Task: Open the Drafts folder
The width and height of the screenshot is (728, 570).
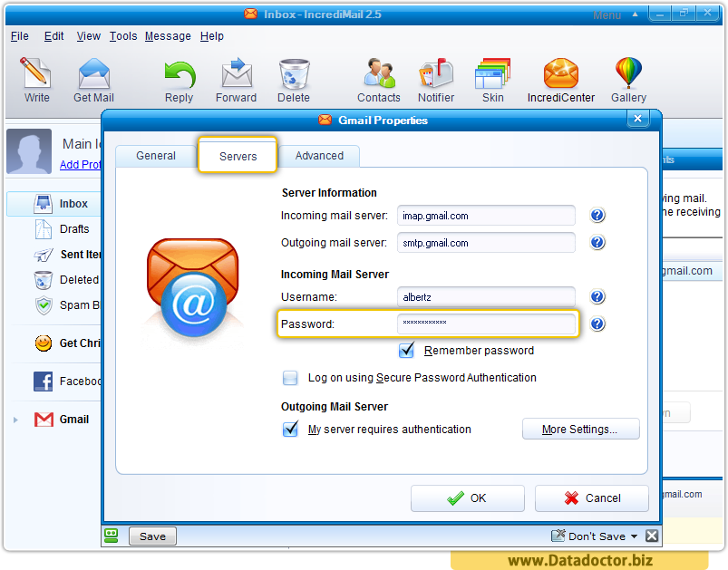Action: pos(62,229)
